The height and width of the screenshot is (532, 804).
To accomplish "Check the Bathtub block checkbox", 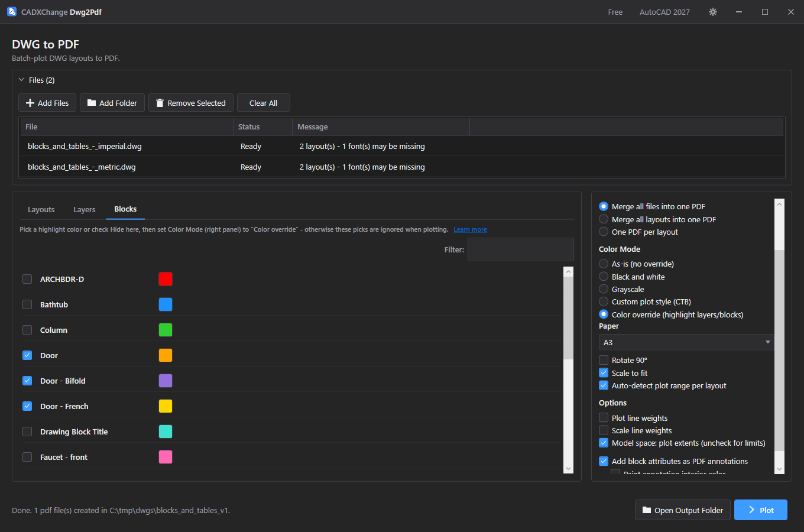I will point(27,304).
